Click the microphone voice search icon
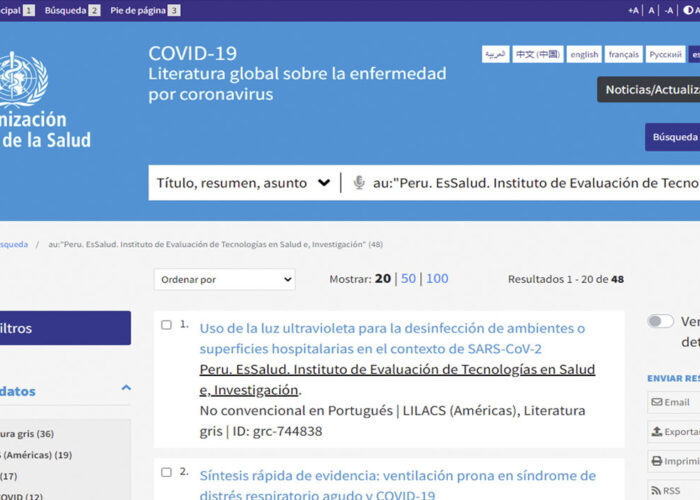 pos(359,183)
